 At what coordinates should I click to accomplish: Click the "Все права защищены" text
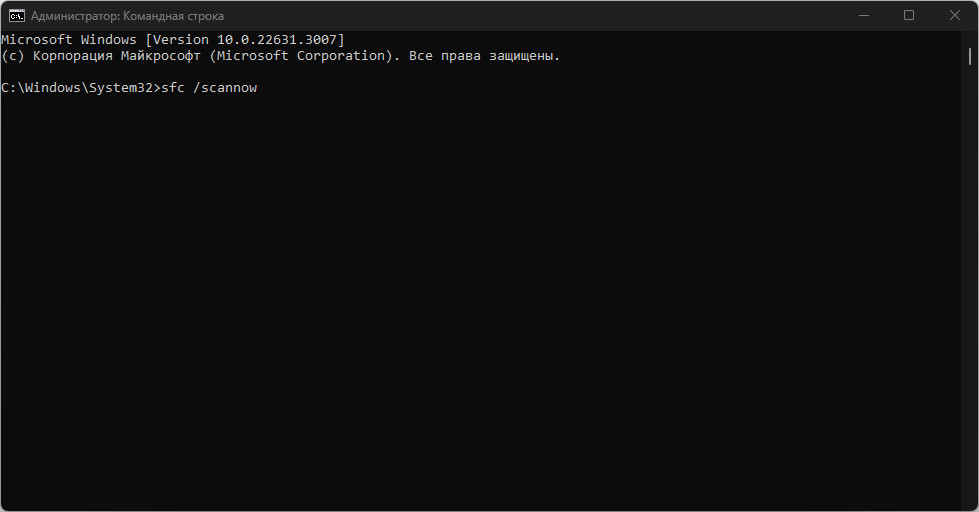click(x=483, y=56)
